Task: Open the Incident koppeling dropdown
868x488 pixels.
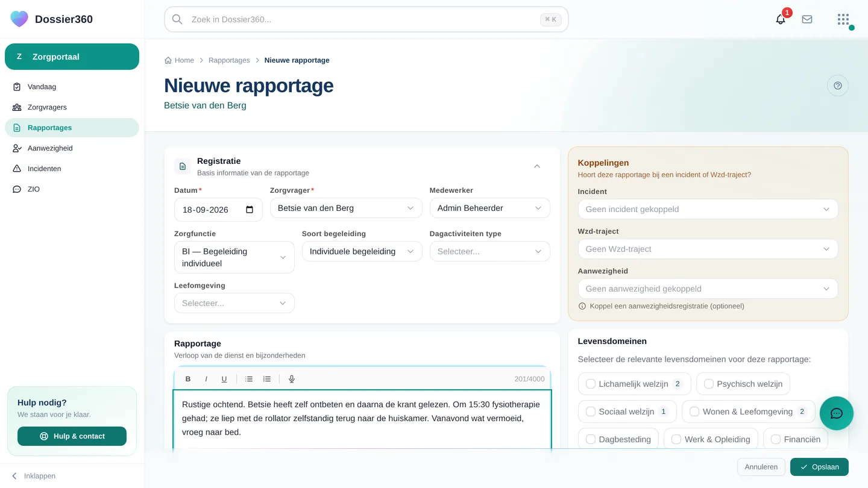Action: [708, 209]
